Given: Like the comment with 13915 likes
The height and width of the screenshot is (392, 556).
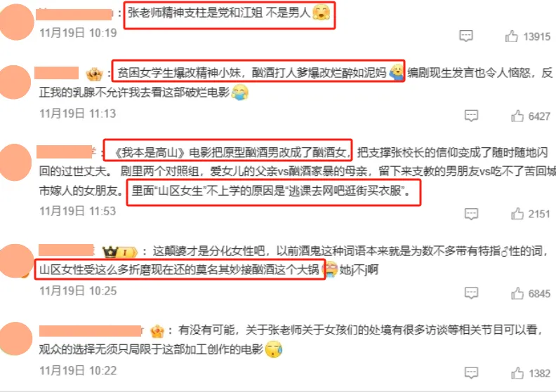Looking at the screenshot, I should pyautogui.click(x=511, y=36).
